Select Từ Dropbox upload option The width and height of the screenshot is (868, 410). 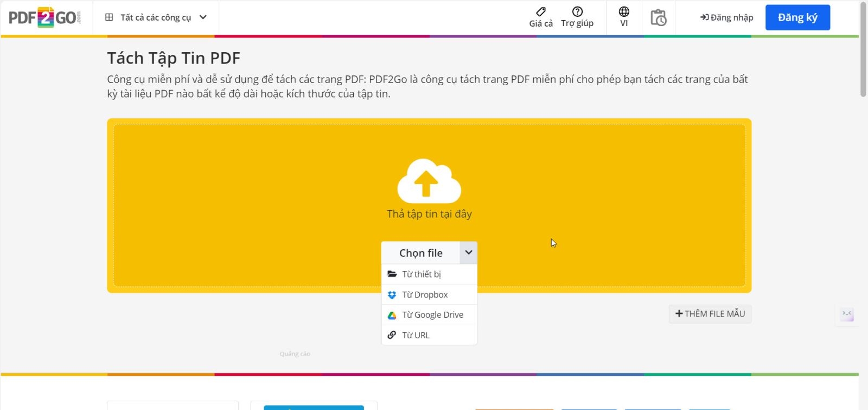[x=429, y=294]
